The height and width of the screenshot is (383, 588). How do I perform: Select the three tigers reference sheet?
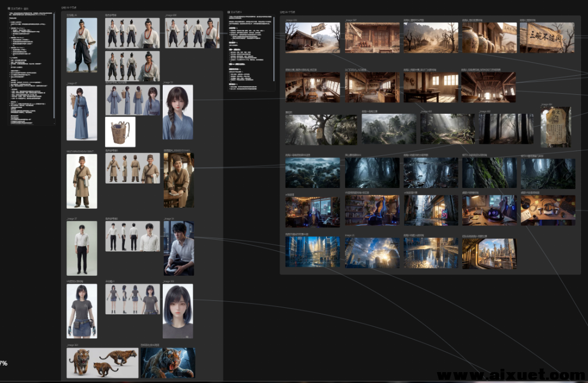coord(102,363)
